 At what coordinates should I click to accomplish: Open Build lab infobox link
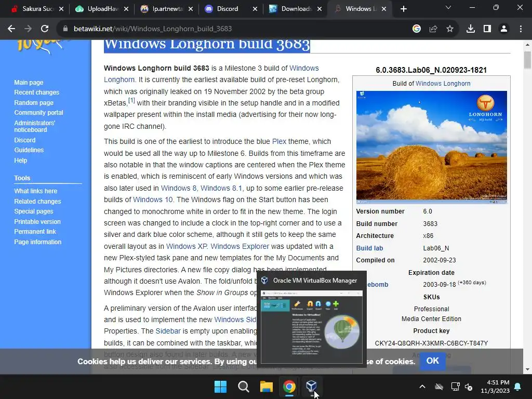[369, 248]
